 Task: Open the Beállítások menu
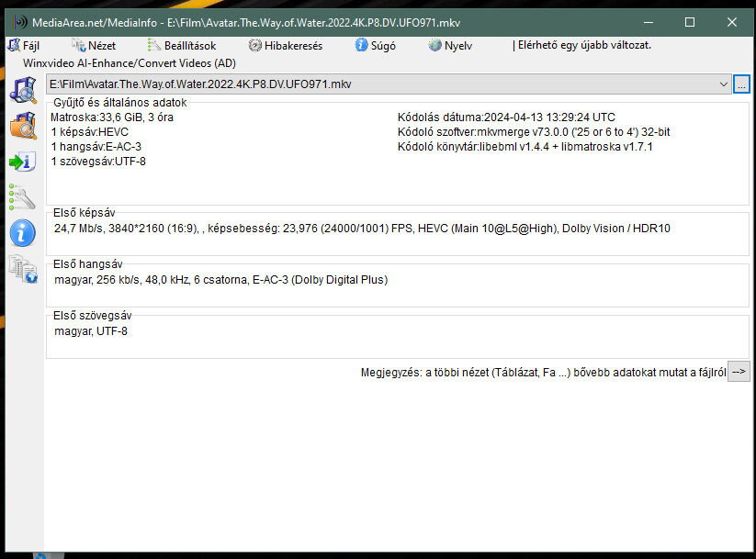coord(182,45)
